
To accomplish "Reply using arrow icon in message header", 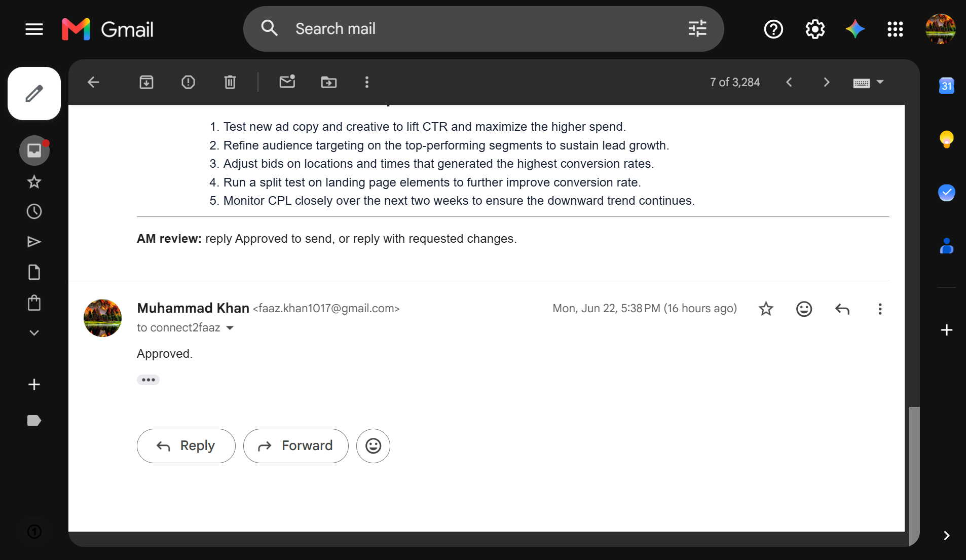I will point(842,309).
